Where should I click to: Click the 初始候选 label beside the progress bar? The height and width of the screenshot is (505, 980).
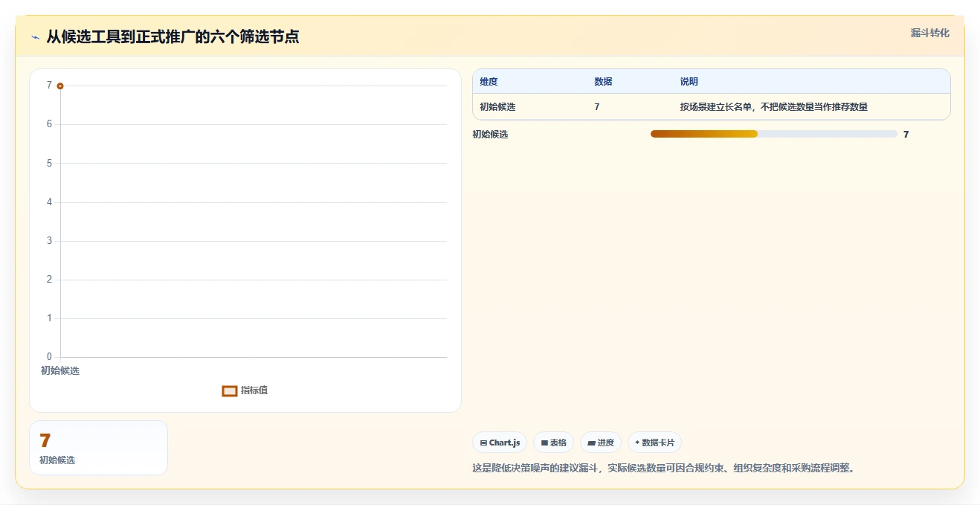pos(490,135)
